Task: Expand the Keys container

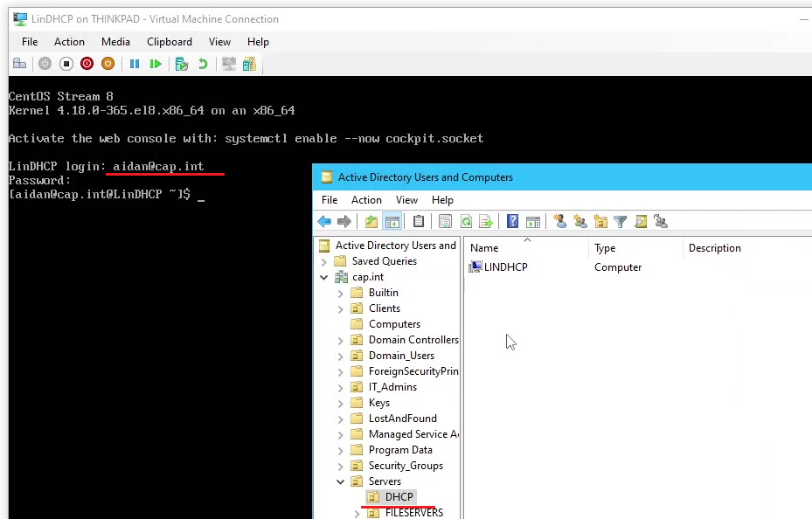Action: click(x=340, y=403)
